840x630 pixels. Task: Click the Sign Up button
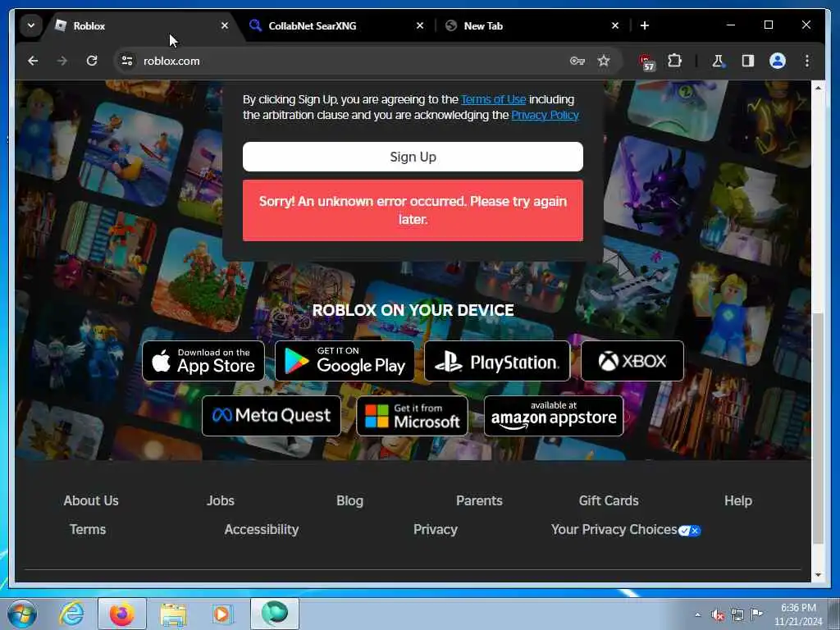pyautogui.click(x=413, y=157)
